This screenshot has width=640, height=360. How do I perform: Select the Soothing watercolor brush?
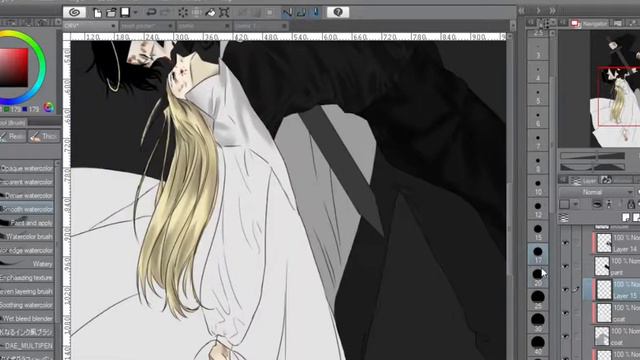(x=27, y=305)
